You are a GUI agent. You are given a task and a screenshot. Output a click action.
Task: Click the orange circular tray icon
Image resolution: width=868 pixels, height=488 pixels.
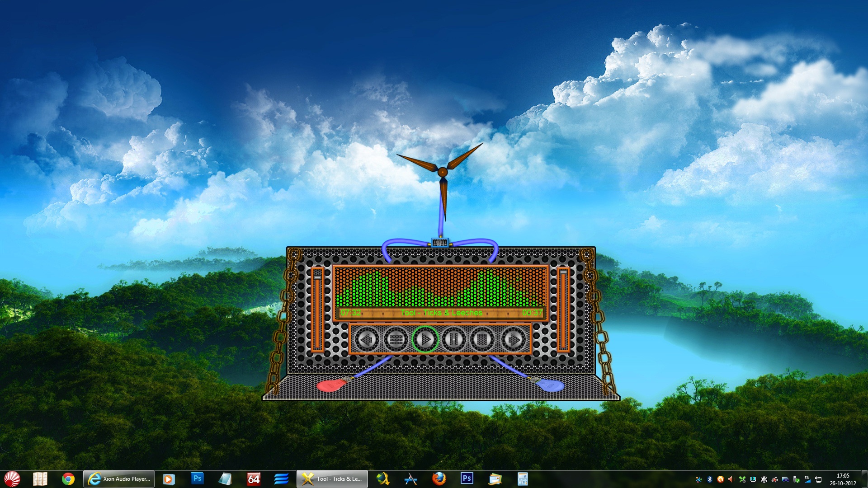coord(721,479)
